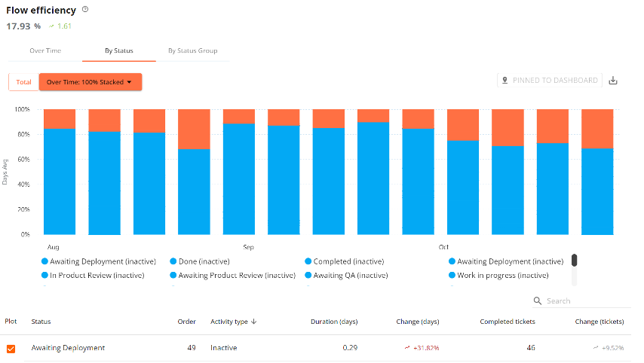Sort by the Duration (days) column header

tap(334, 322)
